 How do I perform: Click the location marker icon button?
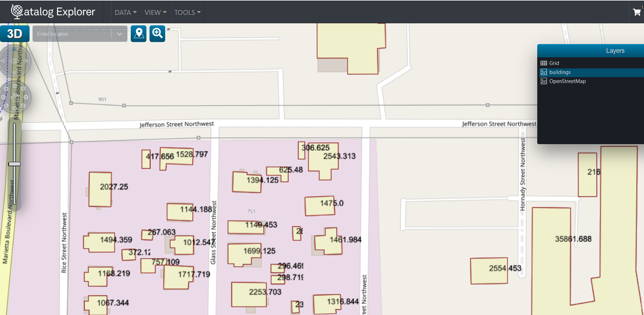point(138,34)
